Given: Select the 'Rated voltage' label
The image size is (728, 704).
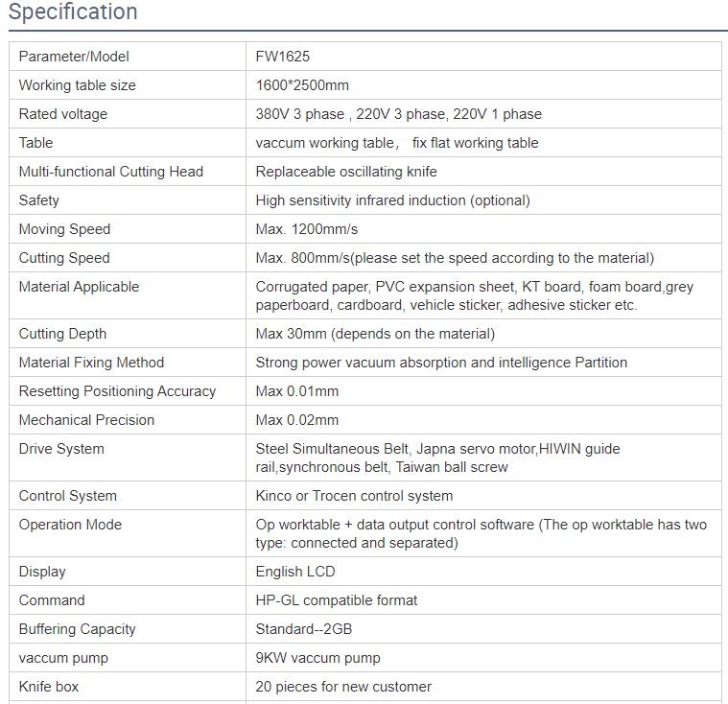Looking at the screenshot, I should [x=63, y=114].
